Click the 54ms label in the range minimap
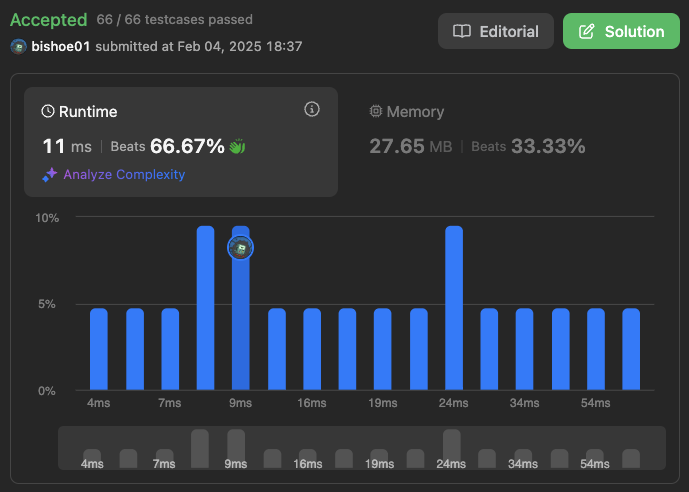This screenshot has width=689, height=492. pos(595,464)
